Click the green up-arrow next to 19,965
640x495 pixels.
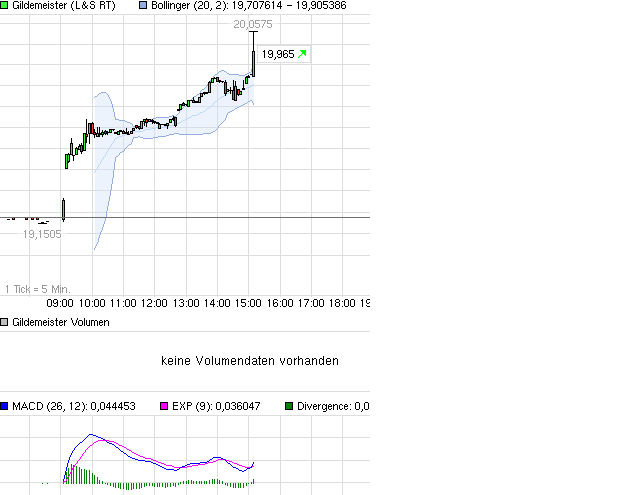click(x=302, y=54)
